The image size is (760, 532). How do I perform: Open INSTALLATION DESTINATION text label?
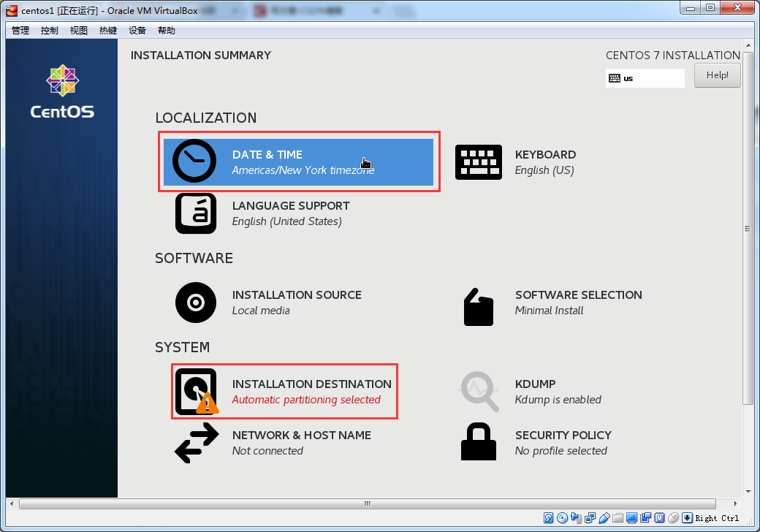[311, 384]
